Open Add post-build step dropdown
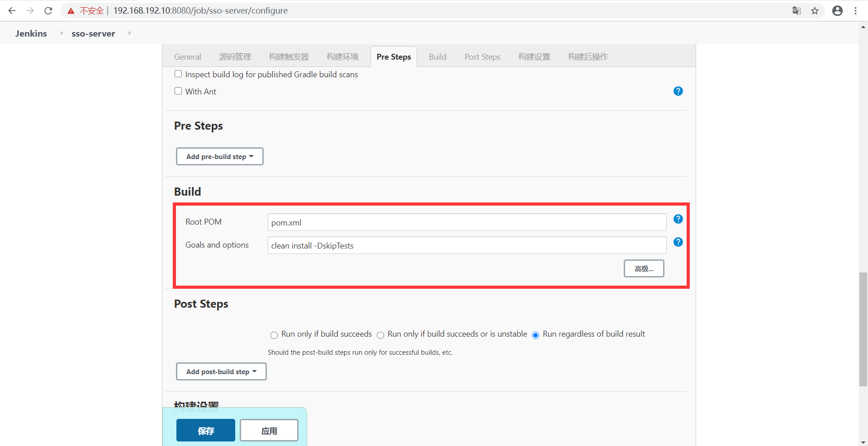Image resolution: width=868 pixels, height=446 pixels. point(221,371)
